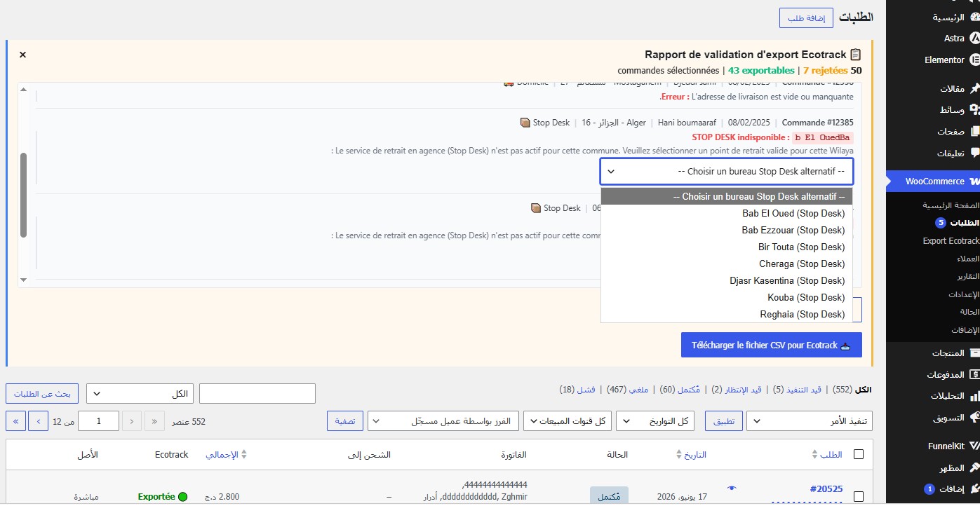Preview order #20525 with eye icon
Screen dimensions: 980x506
coord(732,488)
